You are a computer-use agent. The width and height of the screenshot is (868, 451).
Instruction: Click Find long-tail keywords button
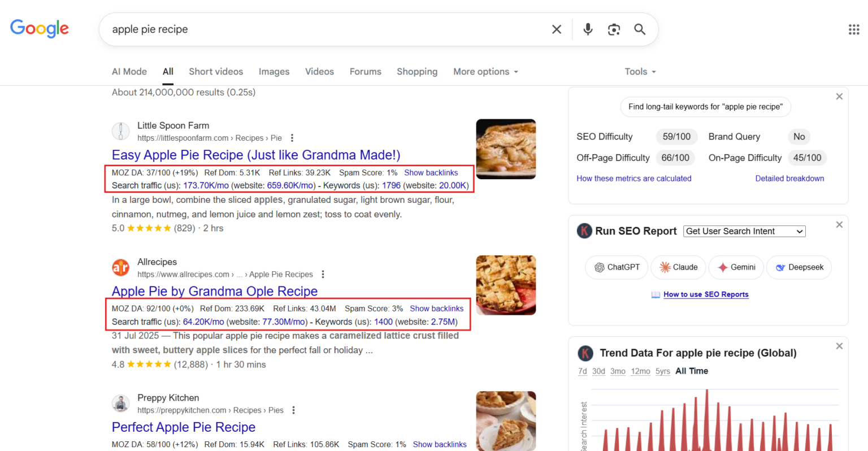pyautogui.click(x=705, y=107)
